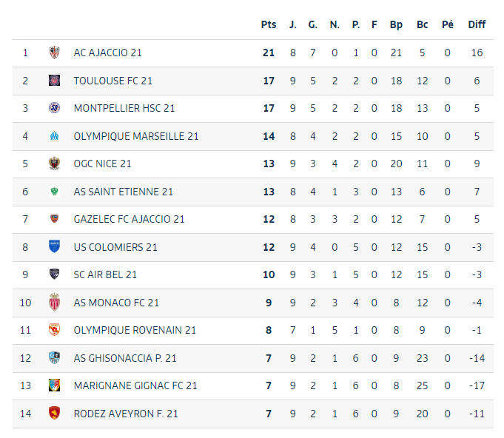Click the Montpellier HSC team badge
This screenshot has height=438, width=504.
tap(54, 108)
